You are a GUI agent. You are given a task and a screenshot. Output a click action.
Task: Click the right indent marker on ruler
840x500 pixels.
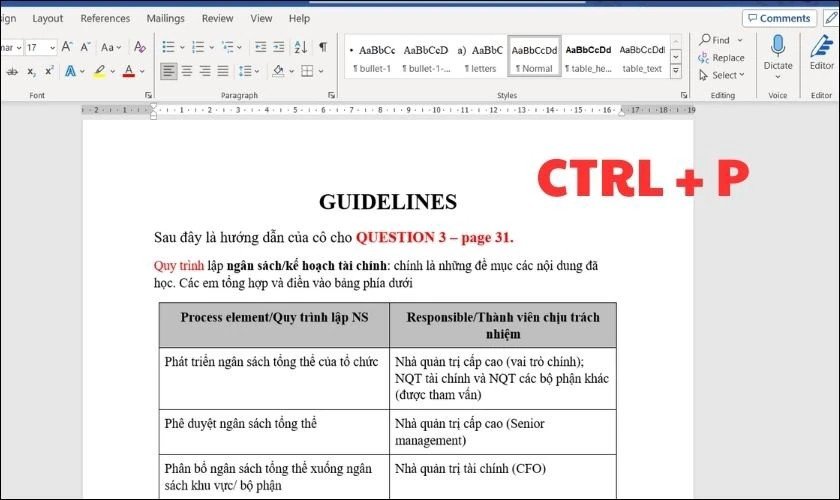(x=621, y=111)
